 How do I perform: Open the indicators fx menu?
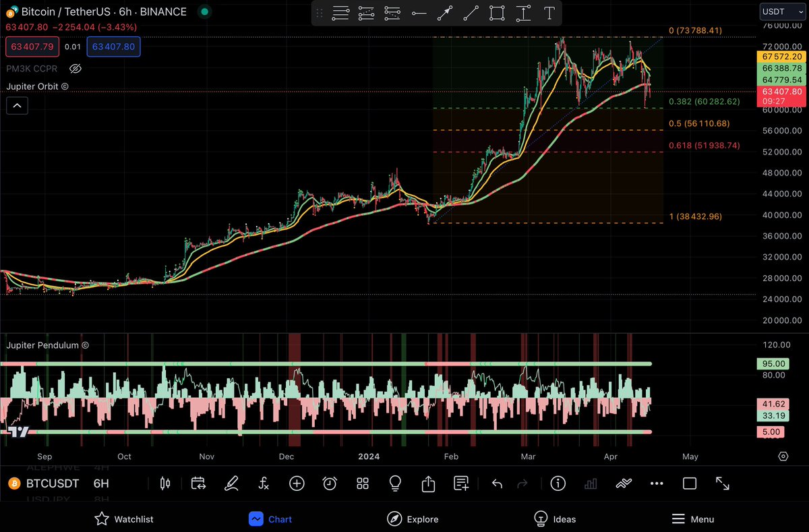point(264,483)
